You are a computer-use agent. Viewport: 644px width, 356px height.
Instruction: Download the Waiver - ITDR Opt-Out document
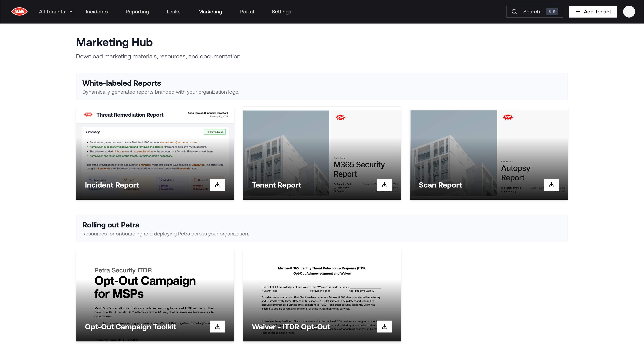(384, 327)
